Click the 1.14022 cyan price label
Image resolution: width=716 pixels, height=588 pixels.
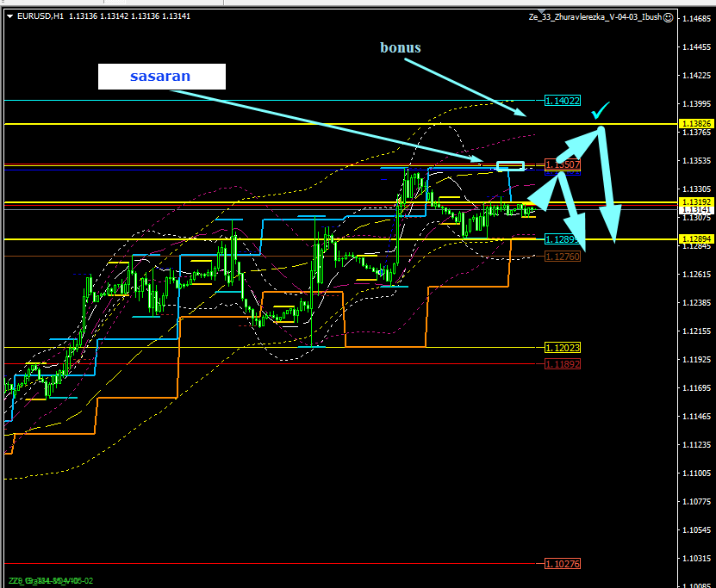tap(562, 101)
